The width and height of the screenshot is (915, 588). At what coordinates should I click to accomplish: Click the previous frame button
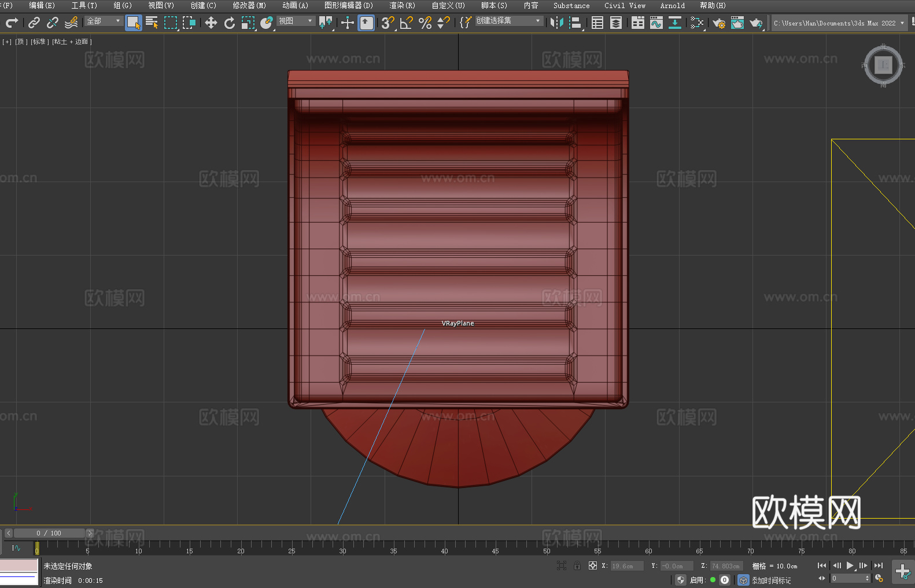coord(836,565)
